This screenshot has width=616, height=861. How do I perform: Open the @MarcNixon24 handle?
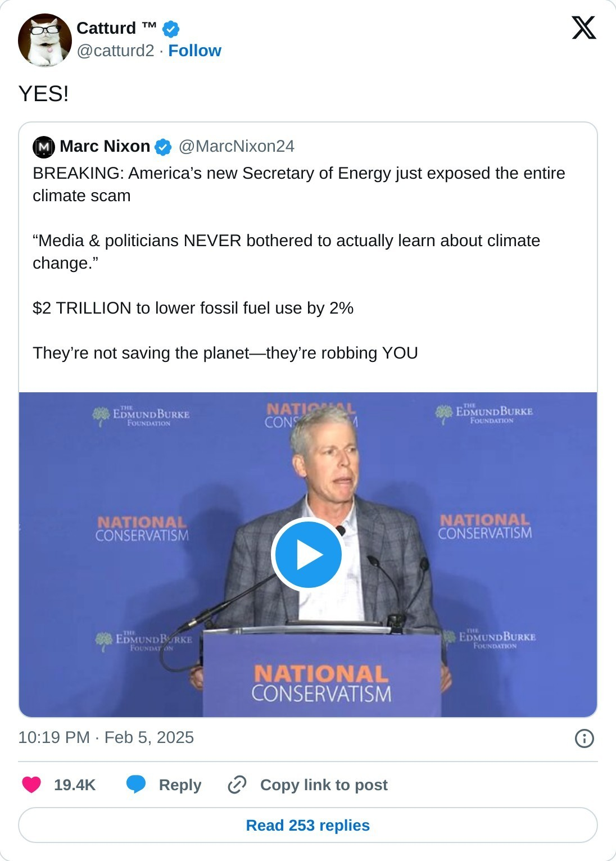pyautogui.click(x=236, y=146)
